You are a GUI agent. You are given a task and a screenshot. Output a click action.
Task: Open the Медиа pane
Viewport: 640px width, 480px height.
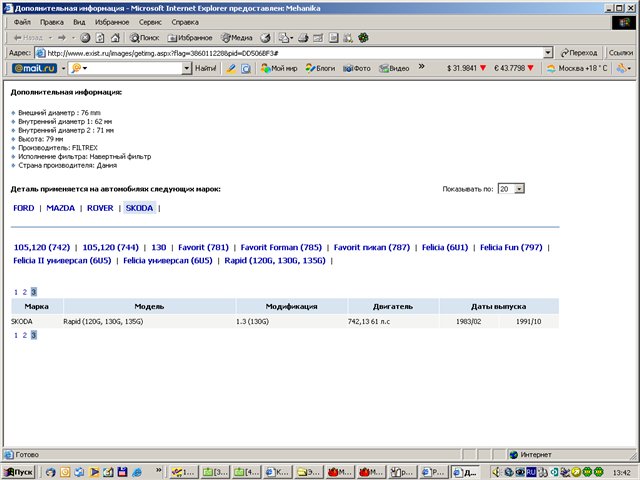pos(237,38)
